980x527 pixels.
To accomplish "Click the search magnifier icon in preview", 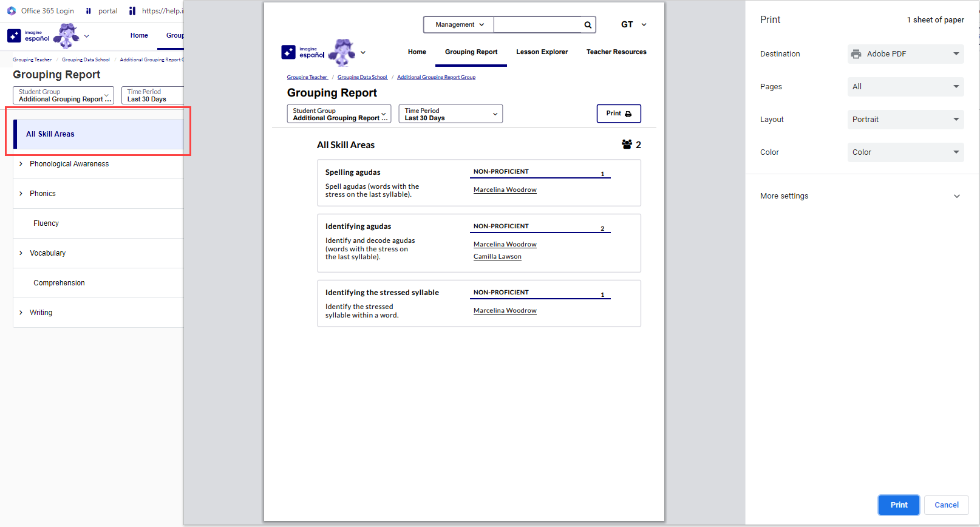I will pos(588,25).
